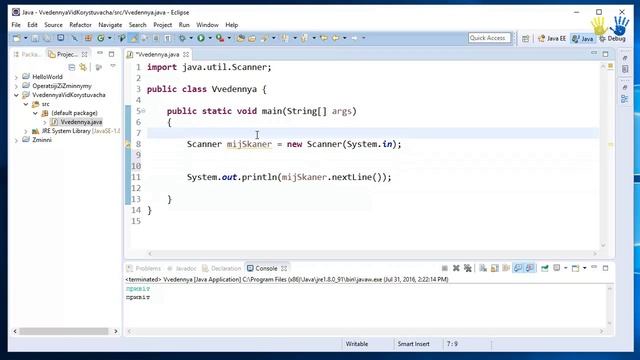Expand the Zminni project node
Screen dimensions: 640x360
tap(16, 140)
